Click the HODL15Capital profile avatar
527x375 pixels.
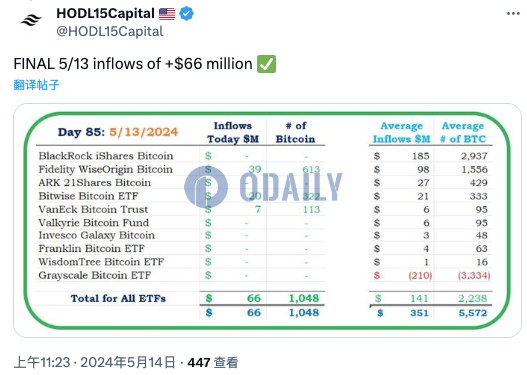[31, 21]
